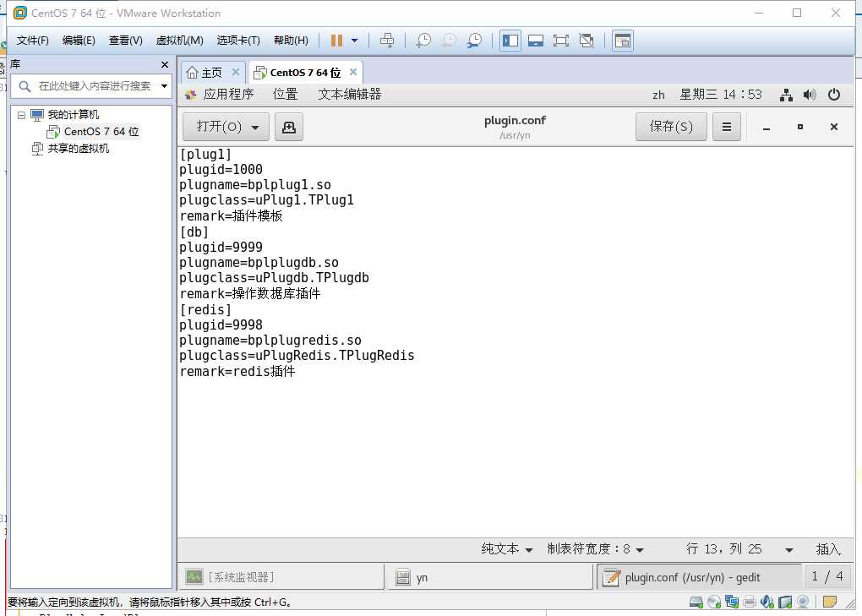Click the message log note icon

click(x=830, y=602)
